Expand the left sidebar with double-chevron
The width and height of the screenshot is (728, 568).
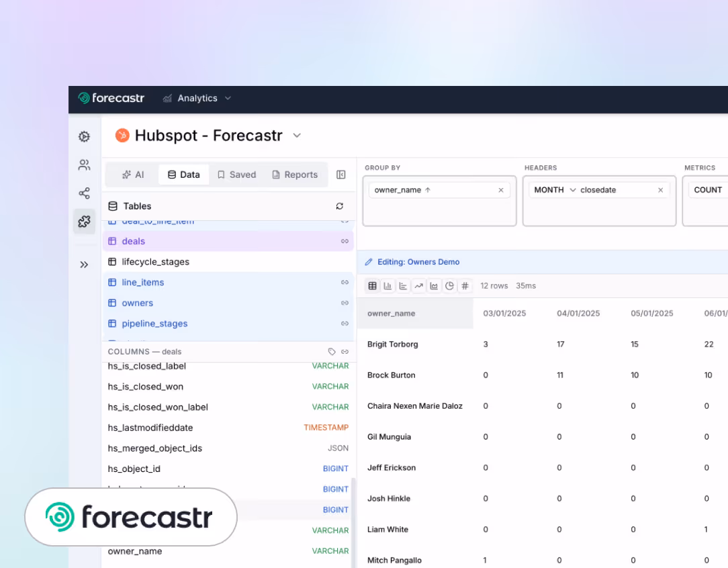(84, 265)
